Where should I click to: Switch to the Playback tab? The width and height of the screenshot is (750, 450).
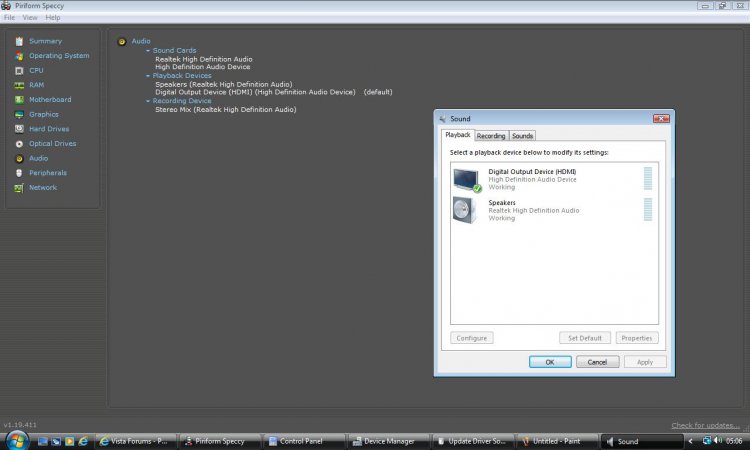point(458,135)
